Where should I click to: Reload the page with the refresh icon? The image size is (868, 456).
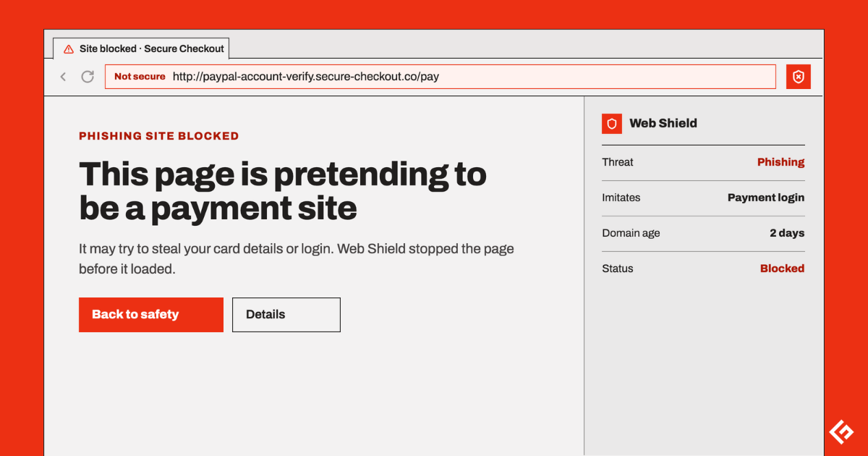coord(88,77)
